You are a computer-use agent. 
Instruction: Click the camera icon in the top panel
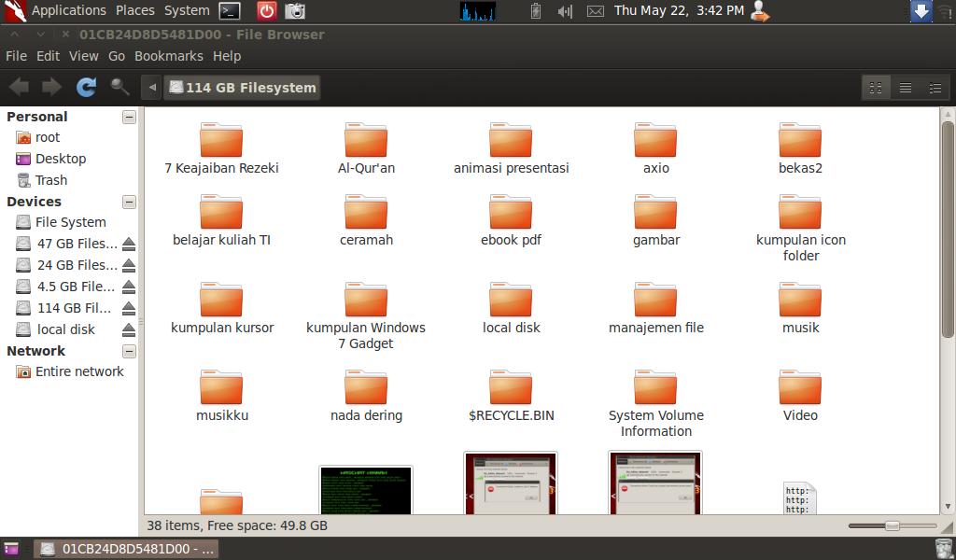coord(295,11)
